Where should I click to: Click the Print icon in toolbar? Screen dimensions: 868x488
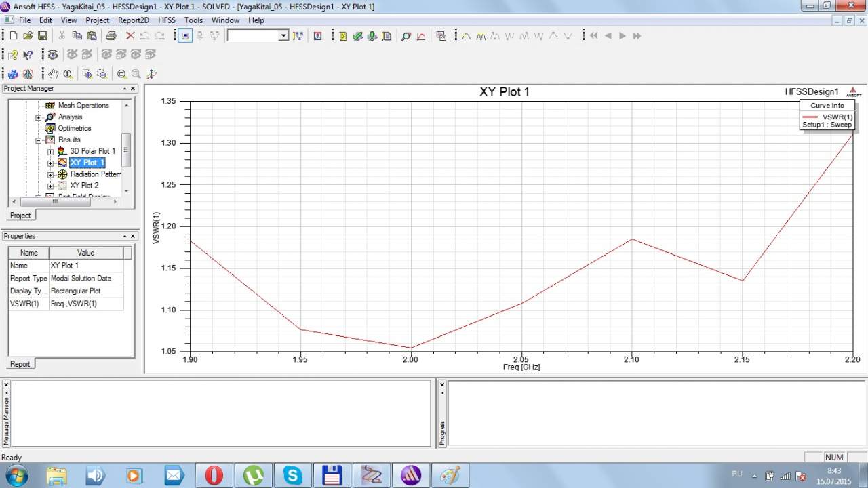[x=111, y=36]
